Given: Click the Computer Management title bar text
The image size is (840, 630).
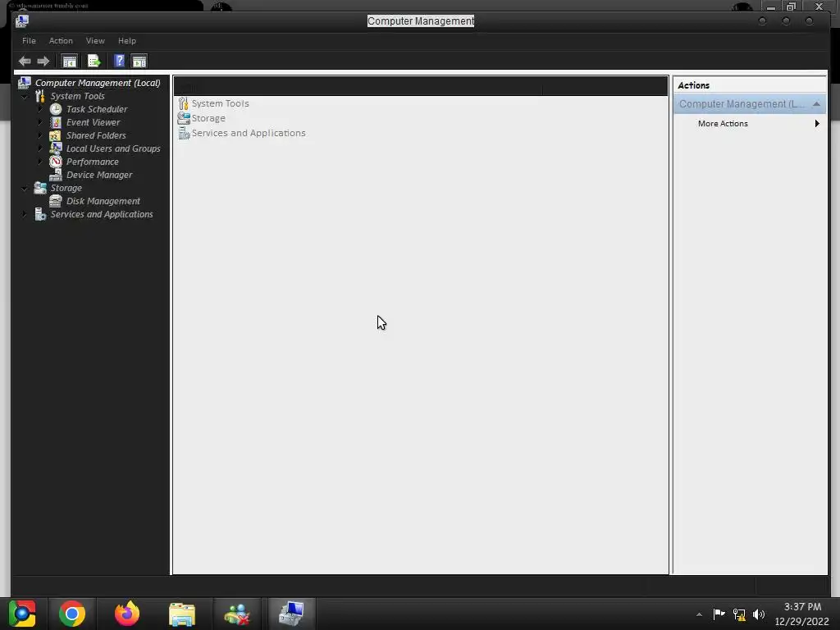Looking at the screenshot, I should pyautogui.click(x=421, y=21).
